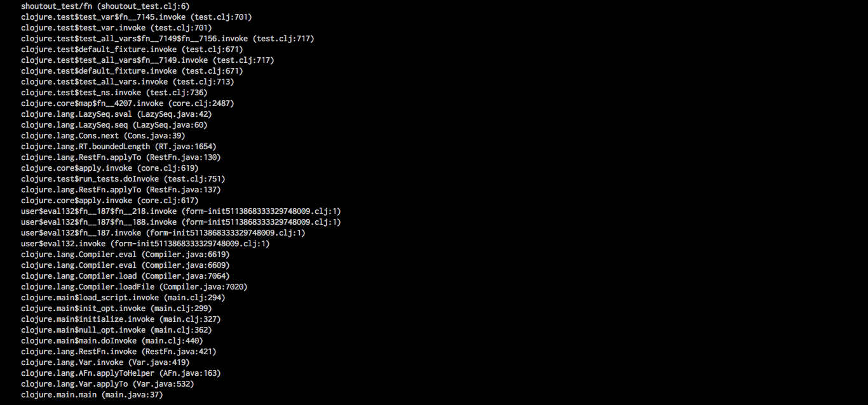Click the Compiler.eval (Compiler.java:6619) line

tap(125, 255)
